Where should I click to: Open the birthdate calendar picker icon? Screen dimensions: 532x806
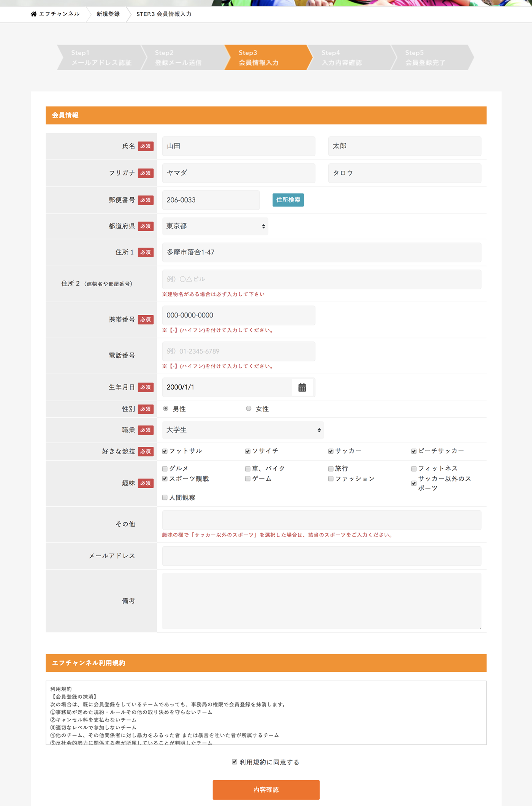coord(302,387)
